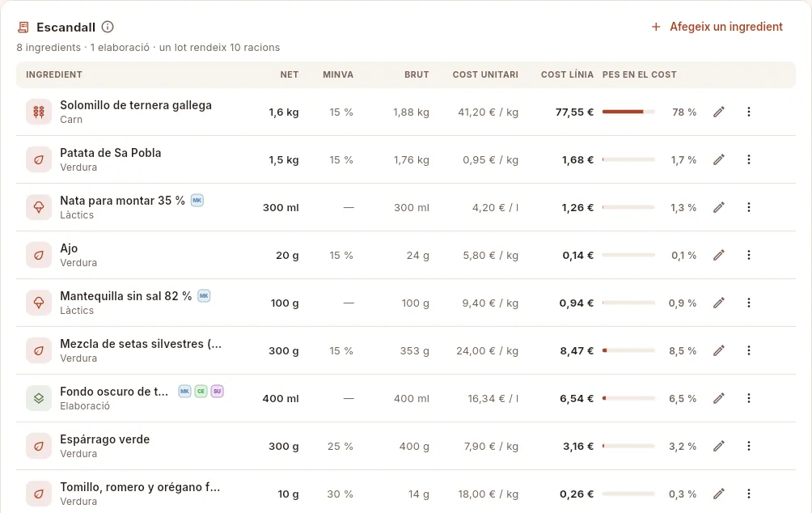
Task: Click the COST UNITARI column header
Action: (x=485, y=74)
